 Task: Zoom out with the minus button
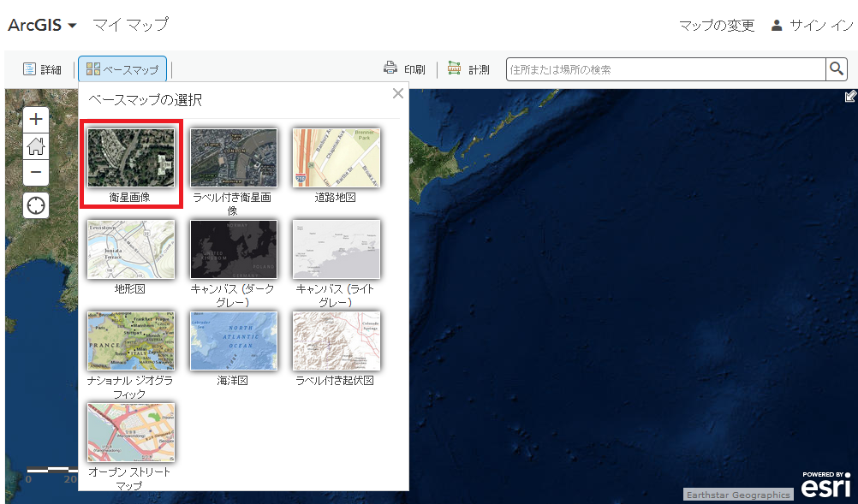pyautogui.click(x=36, y=172)
